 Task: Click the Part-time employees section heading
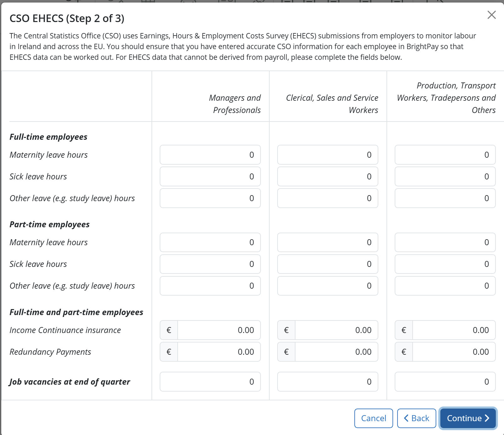[49, 224]
